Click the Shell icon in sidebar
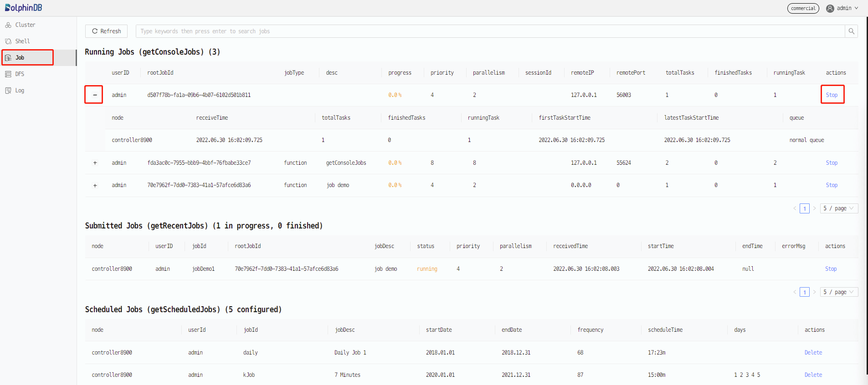The image size is (868, 385). click(8, 41)
